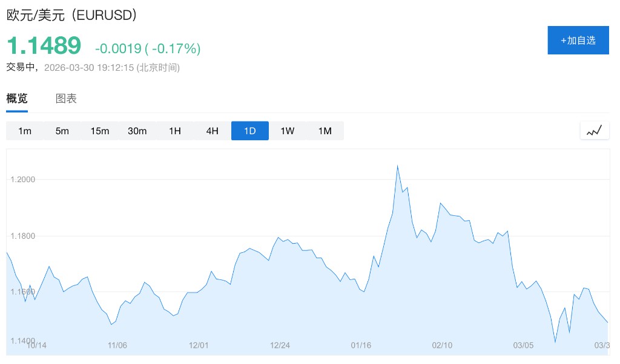Select the 1H timeframe

175,131
